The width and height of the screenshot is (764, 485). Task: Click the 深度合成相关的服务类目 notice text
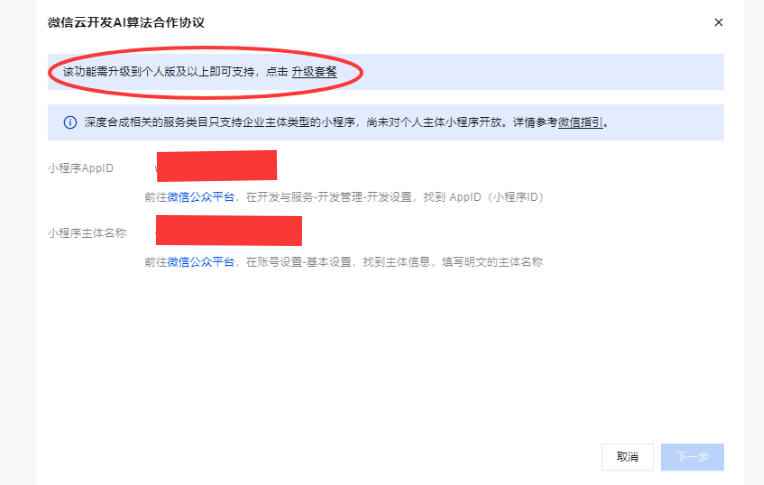tap(220, 122)
